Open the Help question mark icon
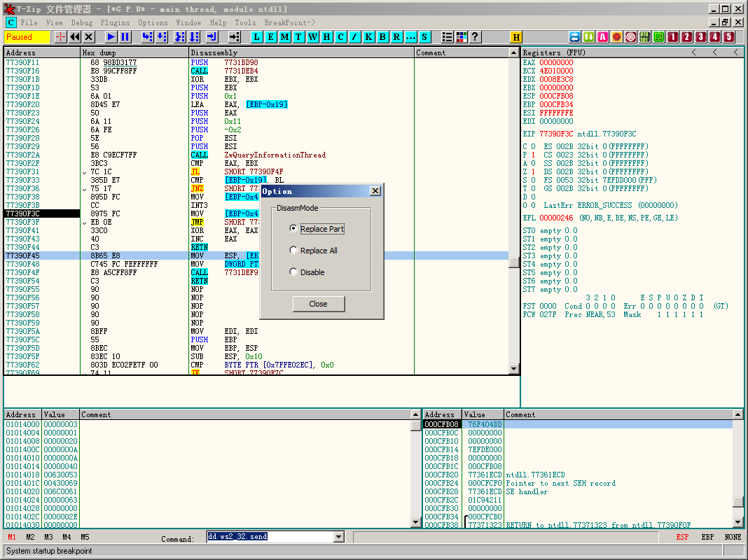Viewport: 748px width, 560px height. click(475, 37)
